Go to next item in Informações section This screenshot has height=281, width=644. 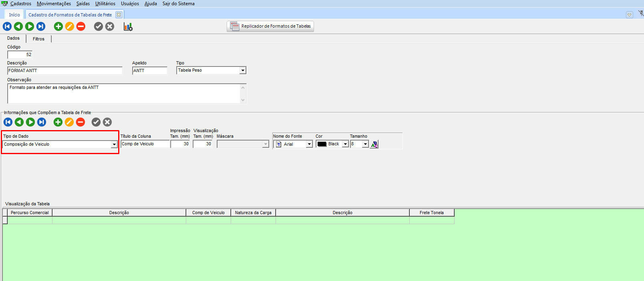(30, 122)
